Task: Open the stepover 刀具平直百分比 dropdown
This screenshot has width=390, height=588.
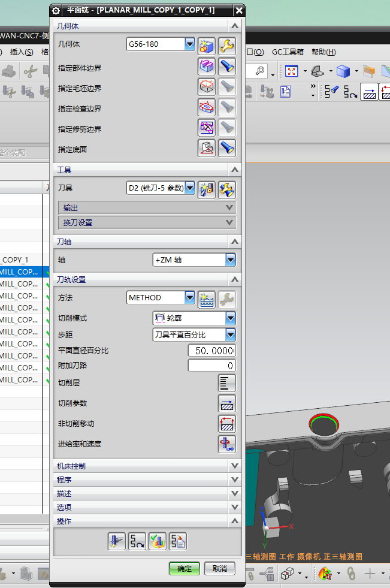Action: (x=231, y=334)
